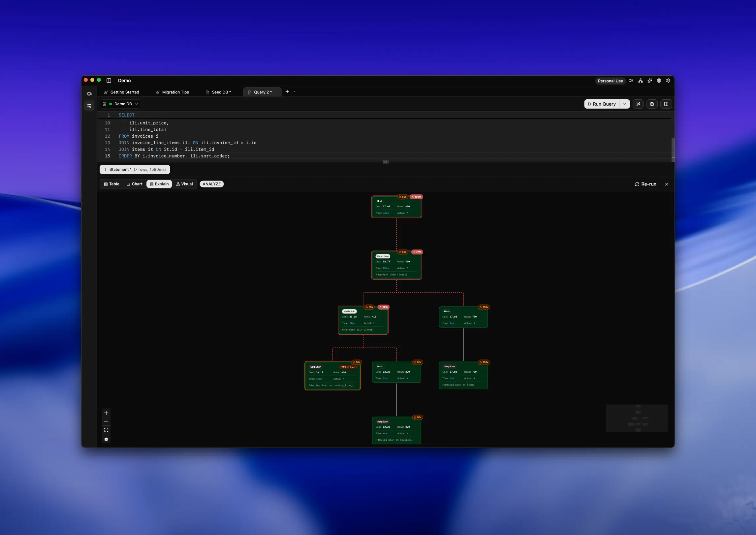This screenshot has height=535, width=756.
Task: Click the checklist icon near Personal Use
Action: coord(631,81)
